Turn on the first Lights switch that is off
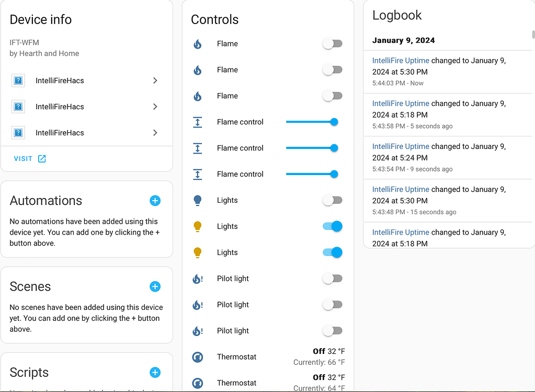Screen dimensions: 535x392 click(x=332, y=200)
